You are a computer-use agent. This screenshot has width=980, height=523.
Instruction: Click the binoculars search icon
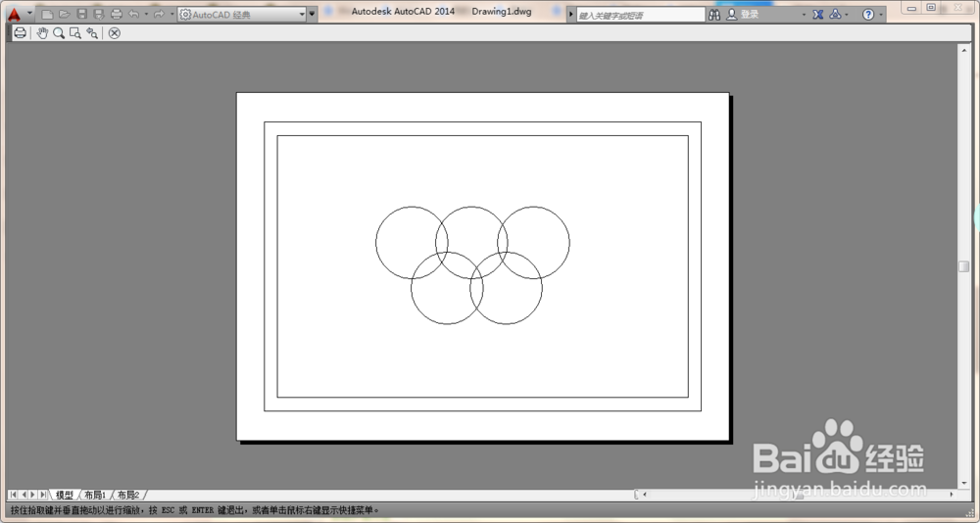(714, 15)
